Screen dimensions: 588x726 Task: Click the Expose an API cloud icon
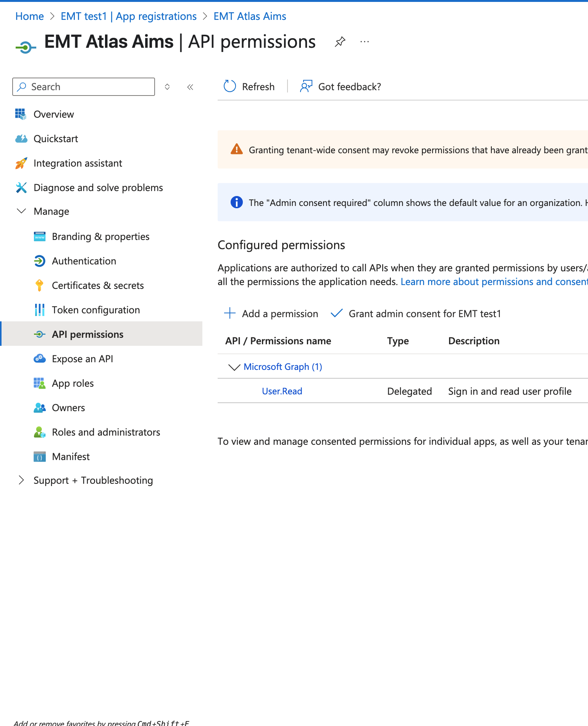click(39, 359)
